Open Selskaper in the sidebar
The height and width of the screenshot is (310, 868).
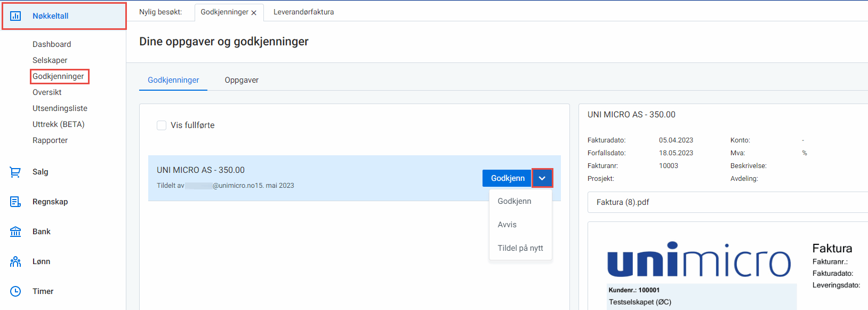(50, 60)
